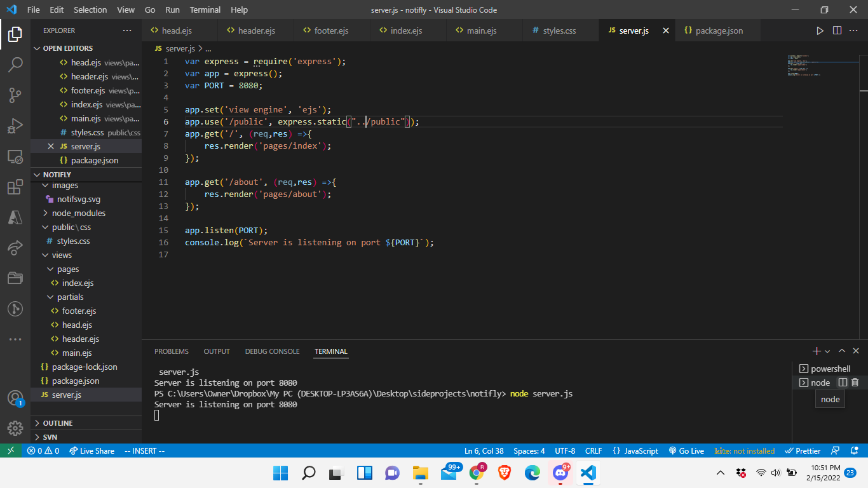868x488 pixels.
Task: Open the Manage gear menu
Action: pos(15,428)
